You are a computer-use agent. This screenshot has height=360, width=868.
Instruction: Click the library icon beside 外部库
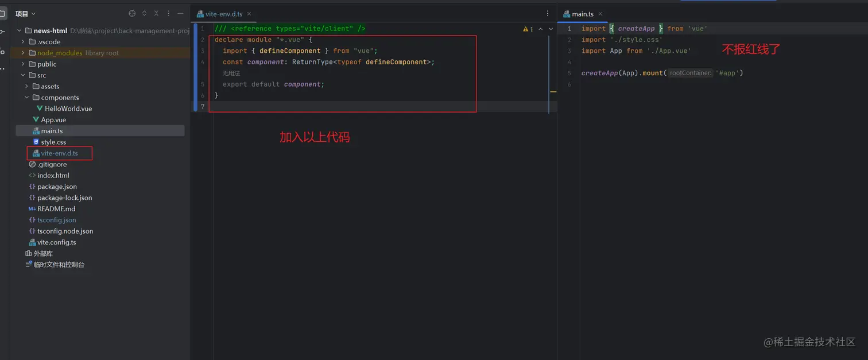point(28,253)
